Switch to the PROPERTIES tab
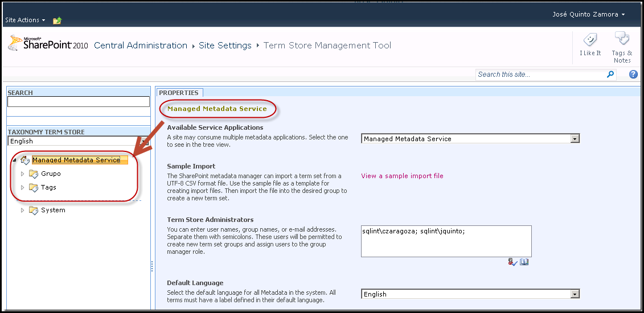The width and height of the screenshot is (644, 313). coord(179,93)
